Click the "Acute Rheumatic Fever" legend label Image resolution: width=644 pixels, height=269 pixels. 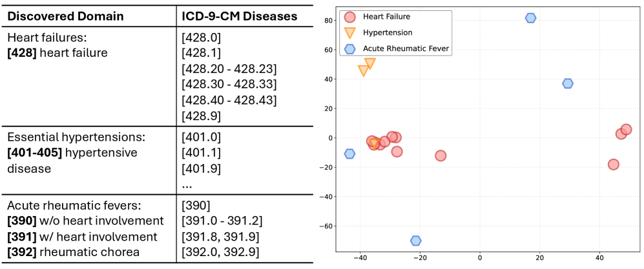406,48
